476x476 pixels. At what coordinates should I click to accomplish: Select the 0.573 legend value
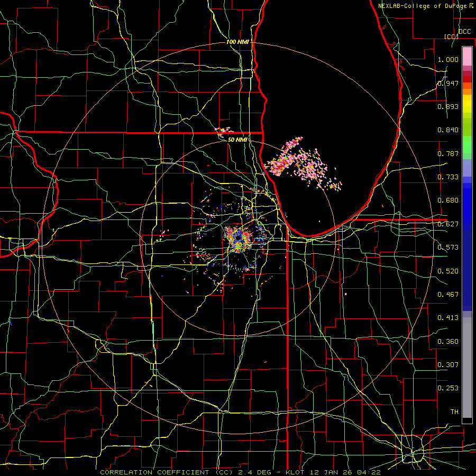pos(448,248)
